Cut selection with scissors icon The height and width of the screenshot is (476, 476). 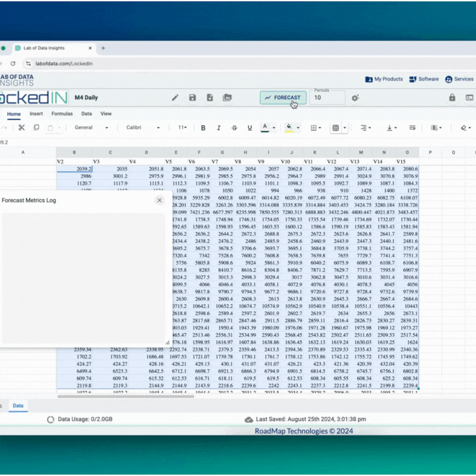[21, 127]
